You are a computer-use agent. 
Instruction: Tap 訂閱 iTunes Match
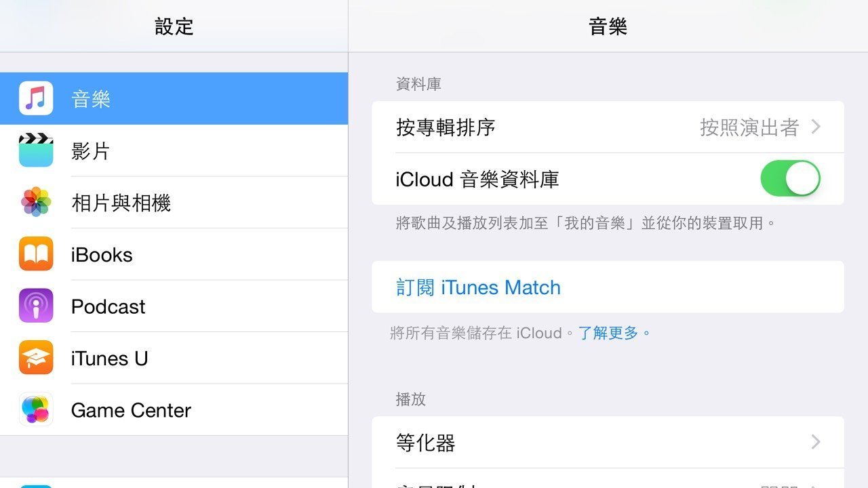pos(478,287)
